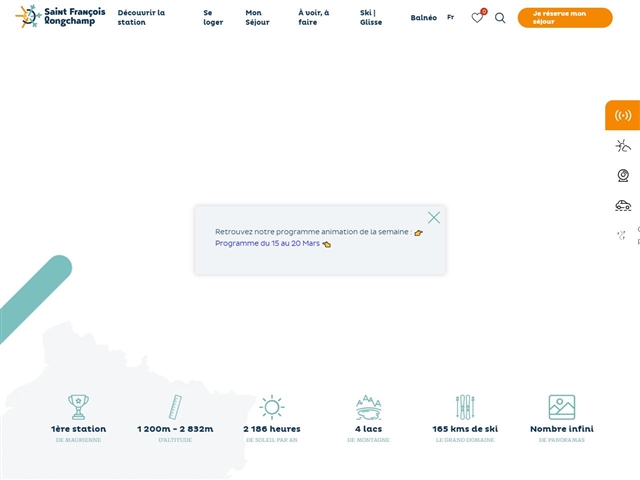Screen dimensions: 640x480
Task: Expand the Découvrir la station menu
Action: (x=141, y=18)
